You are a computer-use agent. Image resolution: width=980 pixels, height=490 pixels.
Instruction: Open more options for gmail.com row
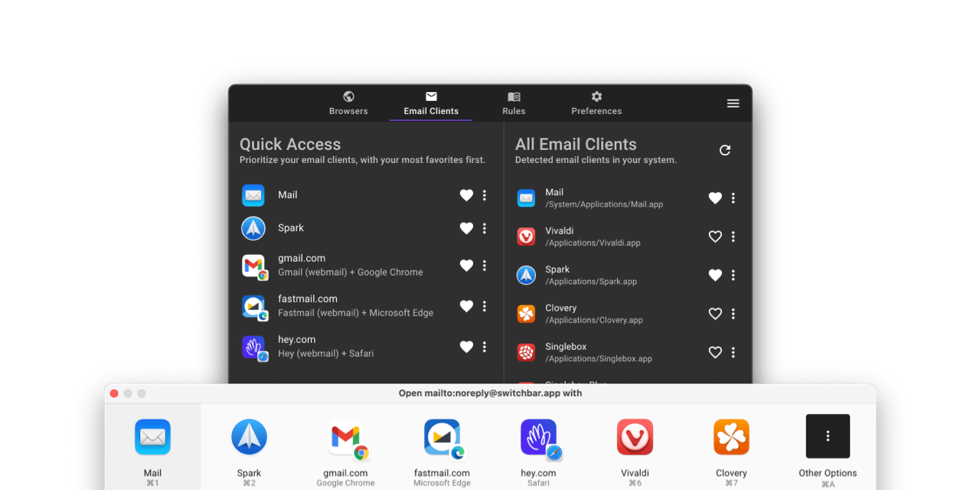pos(485,266)
